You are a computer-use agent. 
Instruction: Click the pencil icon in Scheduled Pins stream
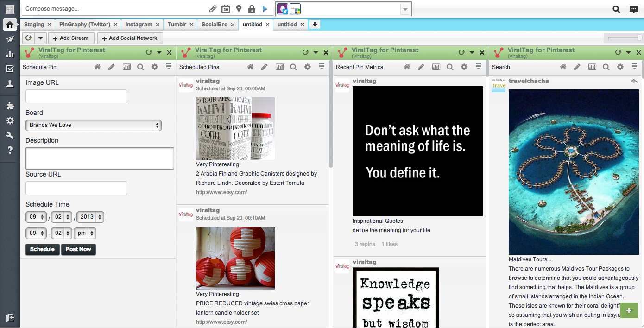pyautogui.click(x=264, y=67)
